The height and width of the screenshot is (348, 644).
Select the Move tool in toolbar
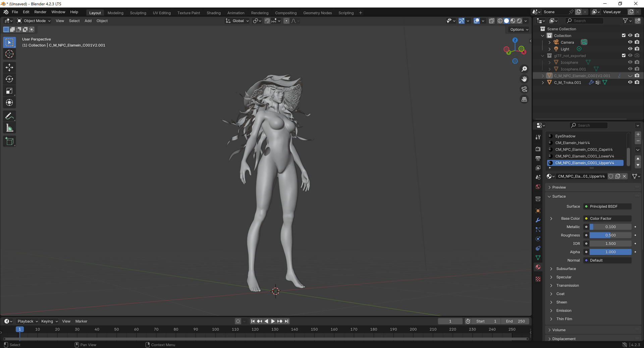tap(9, 67)
